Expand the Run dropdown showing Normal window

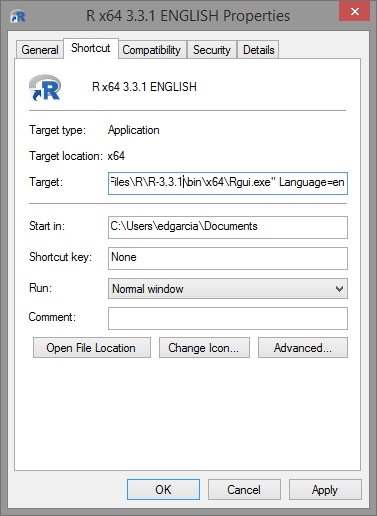pyautogui.click(x=228, y=289)
